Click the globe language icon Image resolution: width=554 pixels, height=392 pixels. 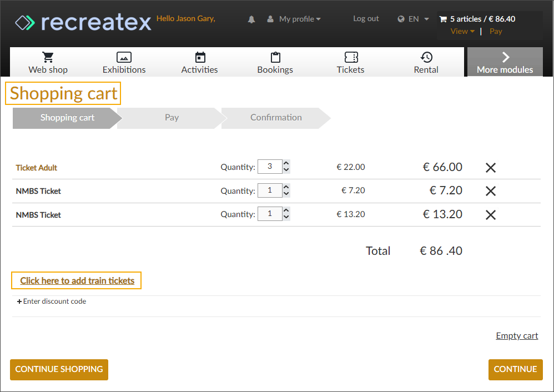point(401,18)
